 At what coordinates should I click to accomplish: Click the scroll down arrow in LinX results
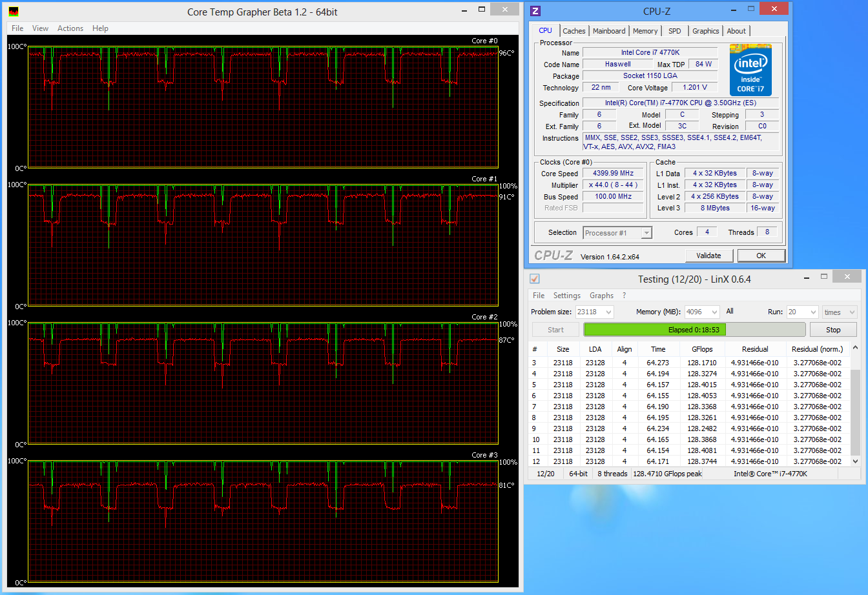click(856, 461)
